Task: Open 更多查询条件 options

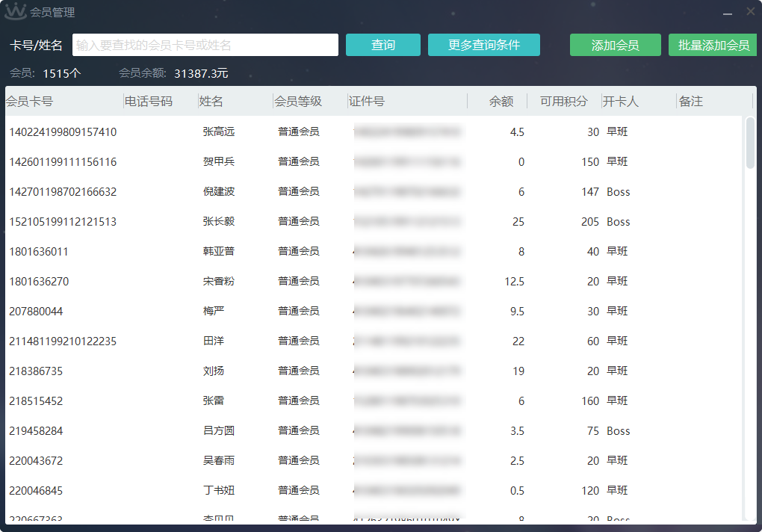Action: point(484,45)
